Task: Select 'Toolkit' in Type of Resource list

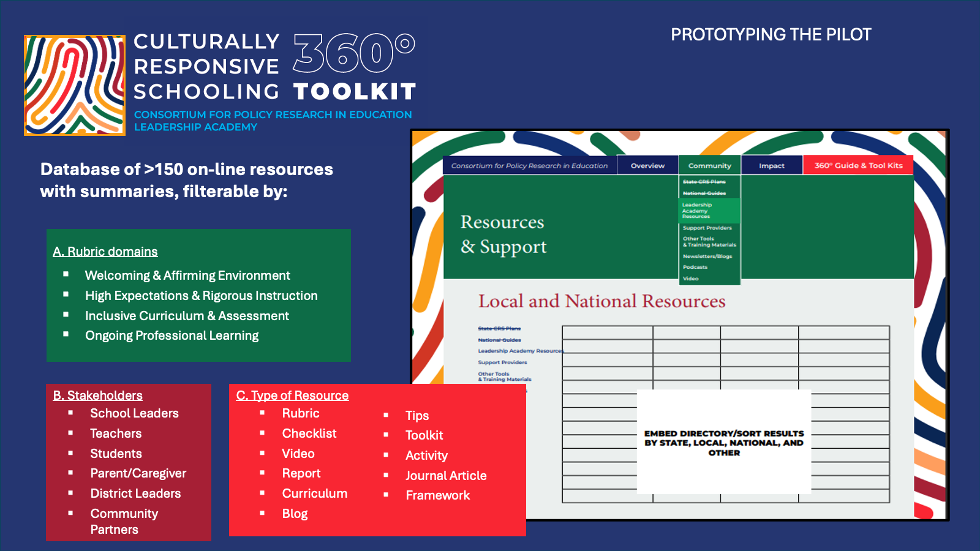Action: [424, 435]
